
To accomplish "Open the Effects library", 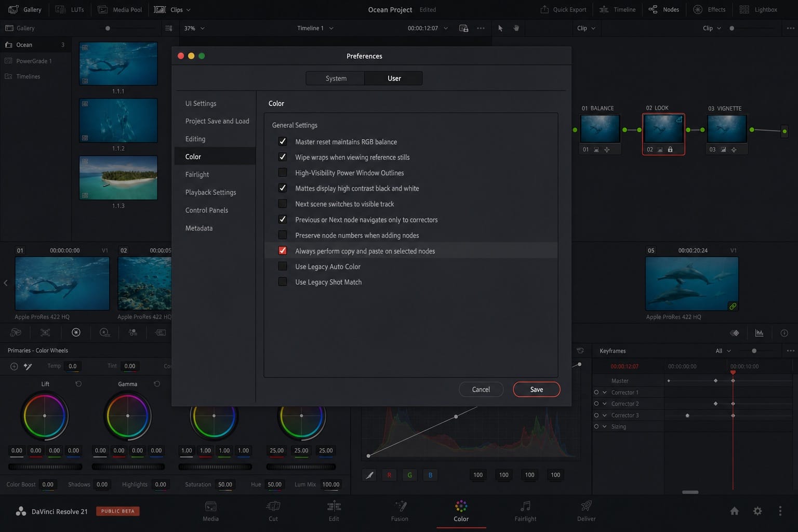I will (709, 9).
